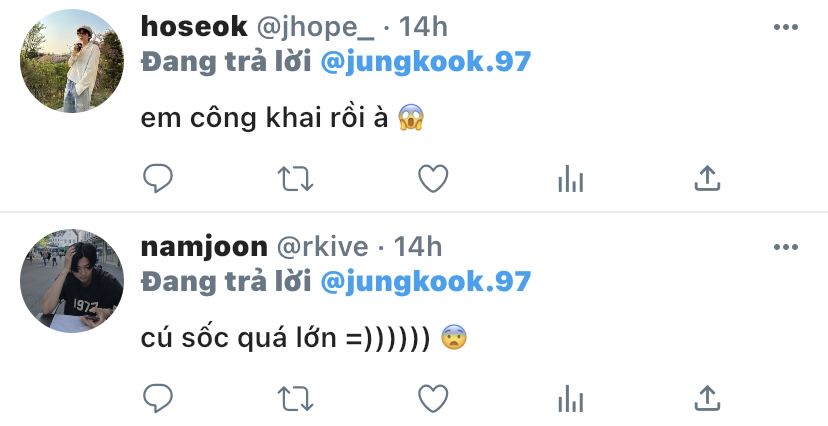The height and width of the screenshot is (426, 828).
Task: Open @jungkook.97 link in hoseok's reply
Action: (425, 62)
